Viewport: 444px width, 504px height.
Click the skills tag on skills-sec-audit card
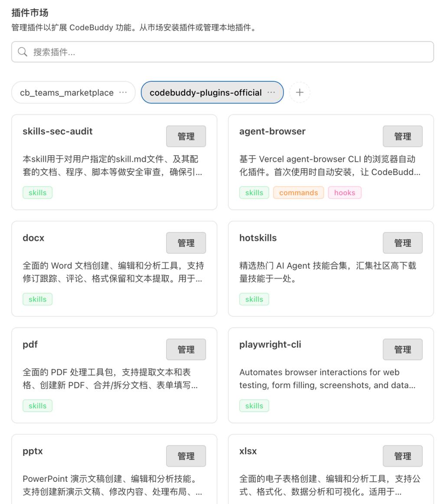(37, 192)
